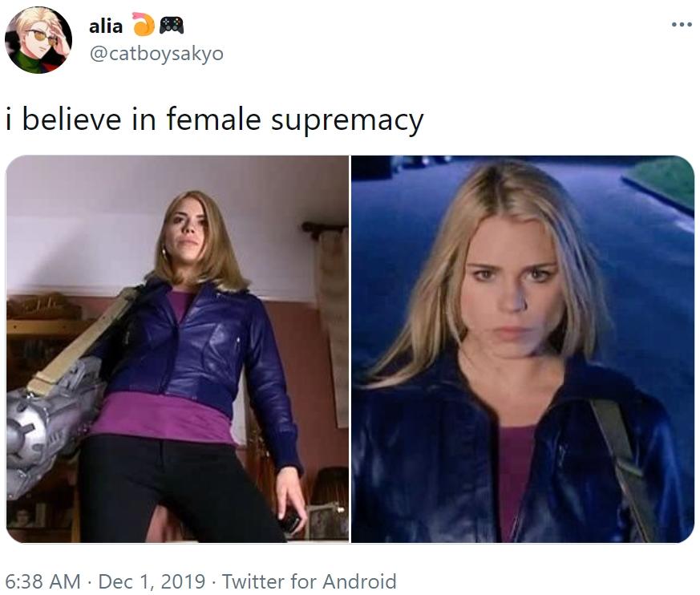Open the alia display name profile
The image size is (700, 595).
pos(106,26)
